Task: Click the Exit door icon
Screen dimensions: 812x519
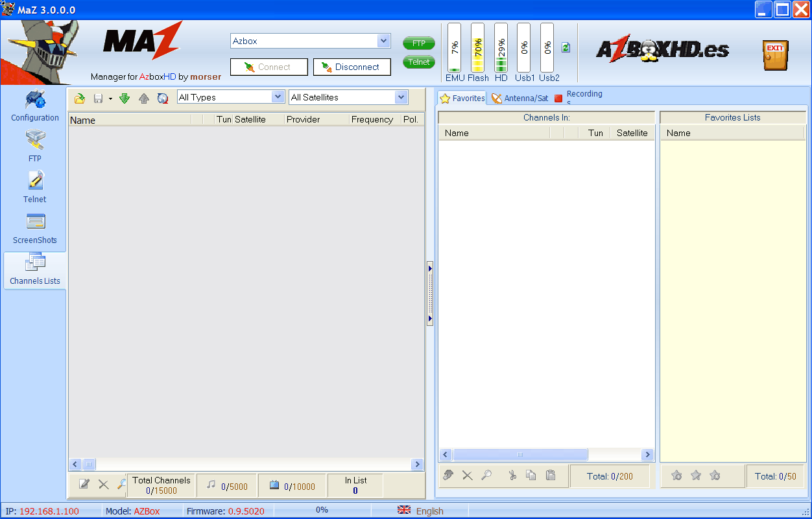Action: (x=775, y=55)
